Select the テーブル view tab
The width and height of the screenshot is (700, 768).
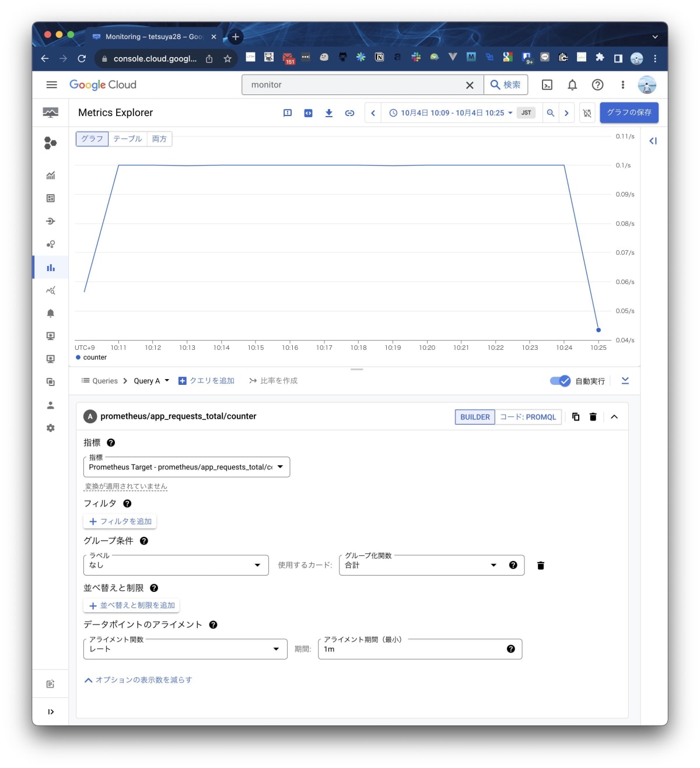(x=128, y=139)
